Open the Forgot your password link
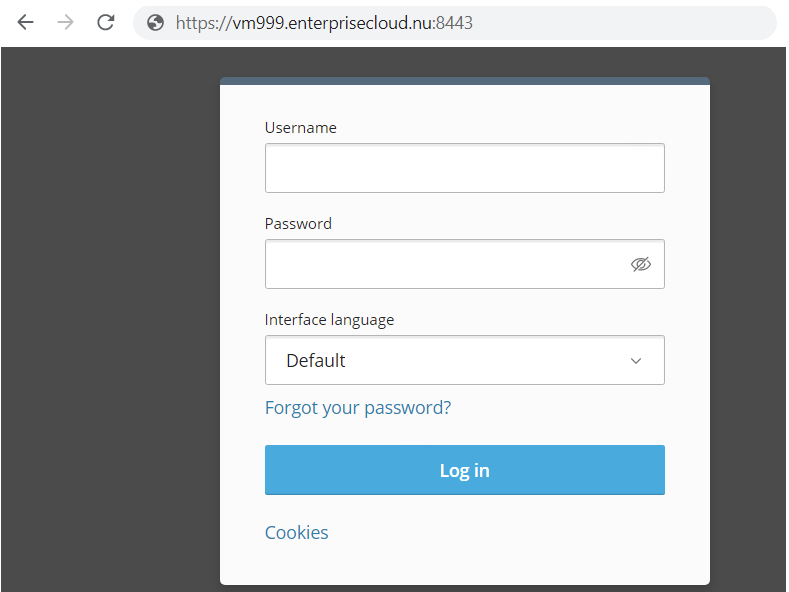 pyautogui.click(x=358, y=408)
